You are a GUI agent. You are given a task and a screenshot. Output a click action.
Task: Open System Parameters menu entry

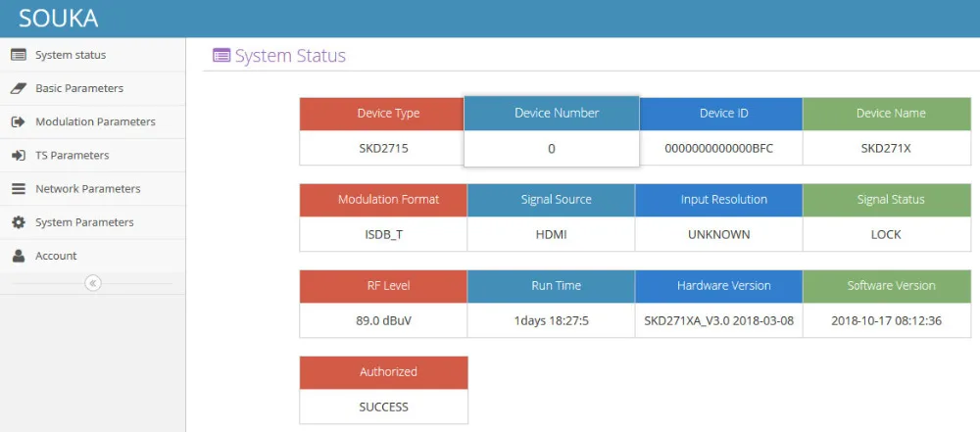92,222
